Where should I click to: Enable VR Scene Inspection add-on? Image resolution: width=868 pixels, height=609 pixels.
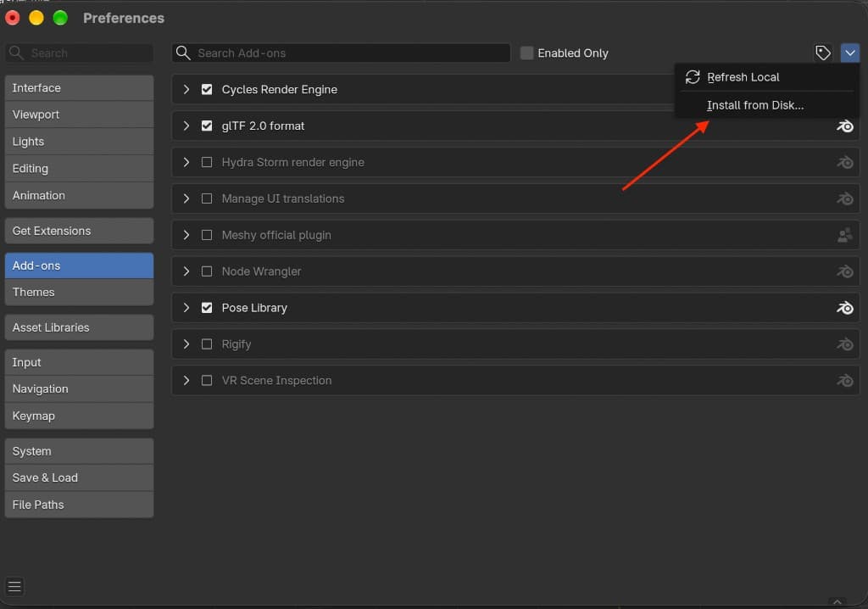pos(207,381)
